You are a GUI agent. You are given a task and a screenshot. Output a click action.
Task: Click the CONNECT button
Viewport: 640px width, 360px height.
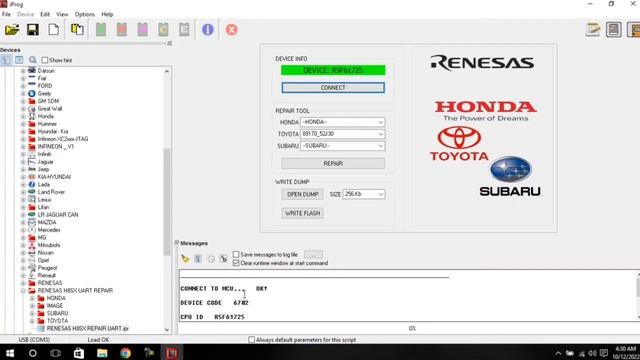333,88
